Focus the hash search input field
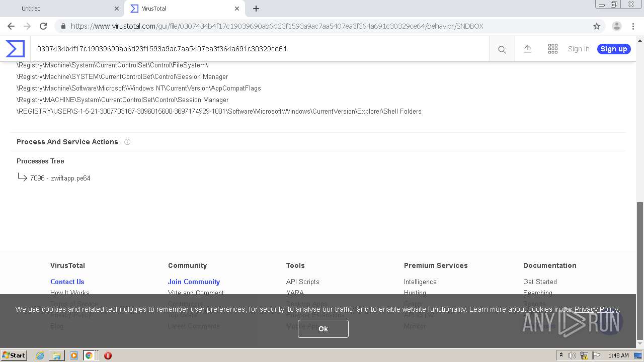Viewport: 644px width, 362px height. (260, 49)
